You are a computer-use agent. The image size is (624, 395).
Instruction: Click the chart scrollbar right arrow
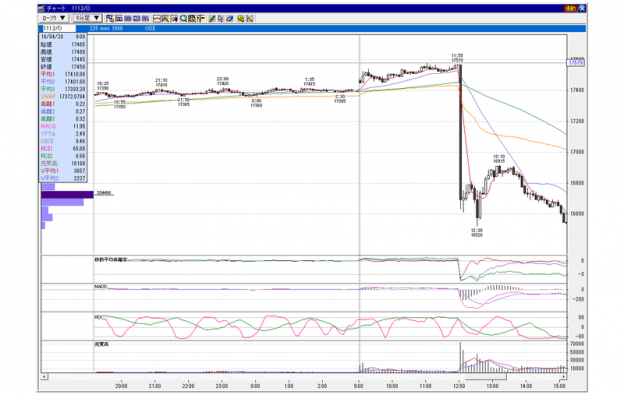pyautogui.click(x=564, y=376)
